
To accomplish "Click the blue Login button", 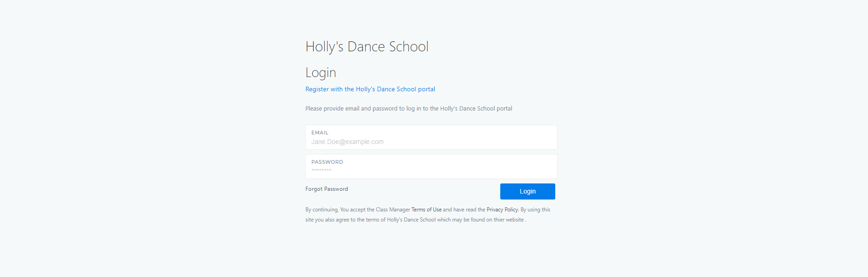I will click(x=527, y=191).
